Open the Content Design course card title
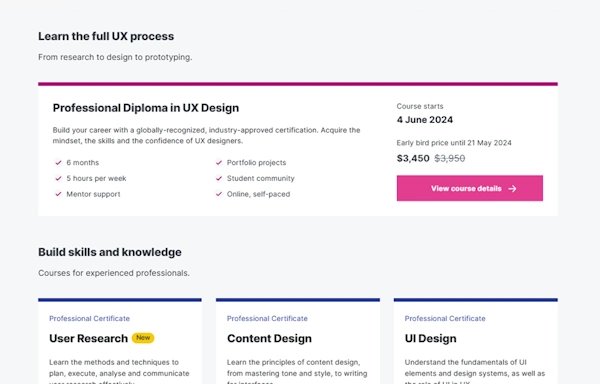The width and height of the screenshot is (600, 384). coord(269,338)
